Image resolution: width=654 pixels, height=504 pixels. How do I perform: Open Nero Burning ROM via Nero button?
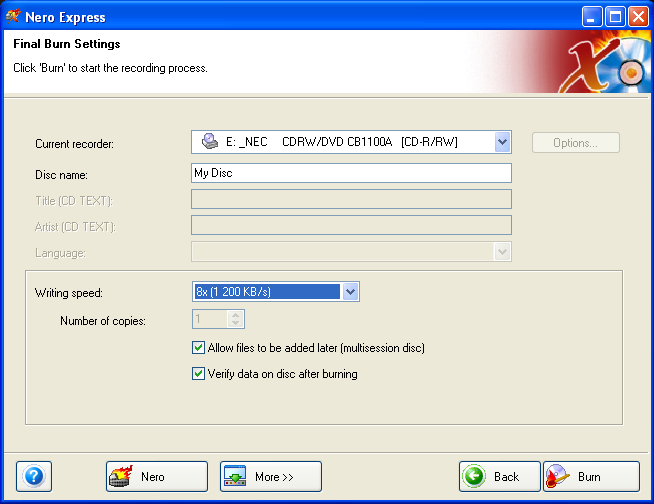pos(156,476)
